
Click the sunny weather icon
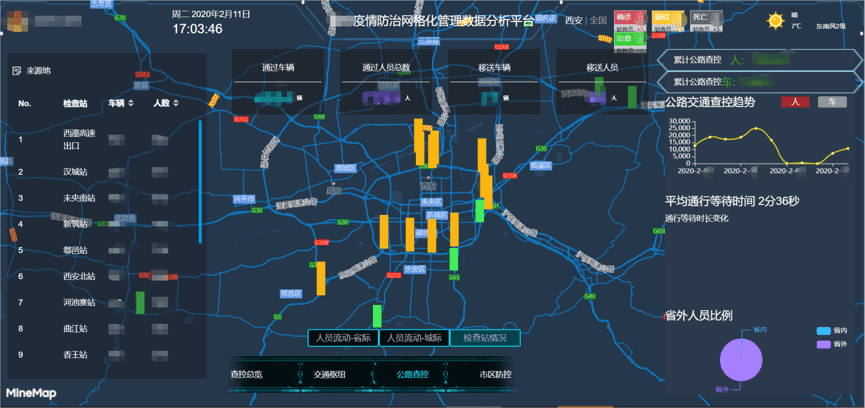(x=775, y=20)
